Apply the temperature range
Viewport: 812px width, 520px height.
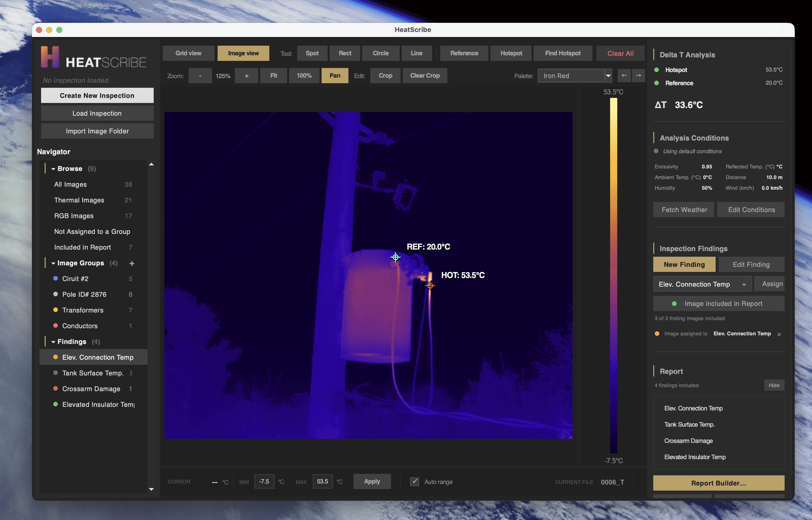click(x=372, y=481)
